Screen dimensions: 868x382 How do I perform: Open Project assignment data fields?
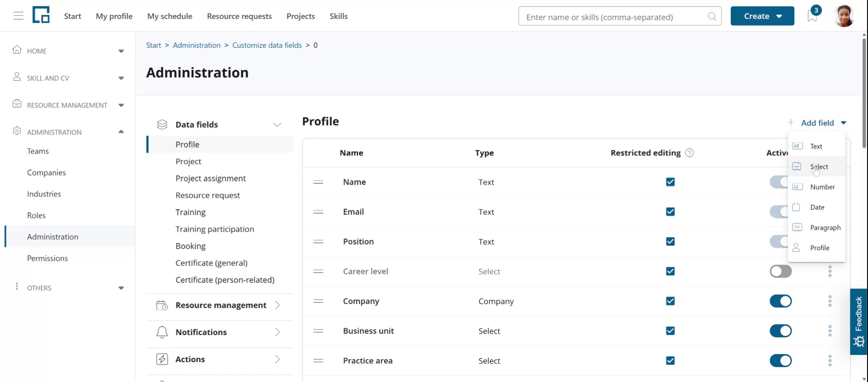click(x=211, y=178)
